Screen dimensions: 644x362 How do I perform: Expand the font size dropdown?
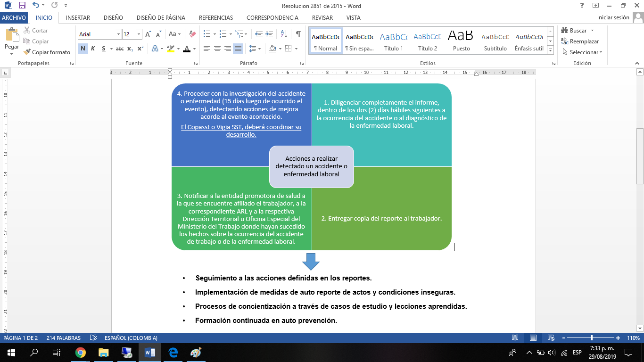pyautogui.click(x=139, y=34)
